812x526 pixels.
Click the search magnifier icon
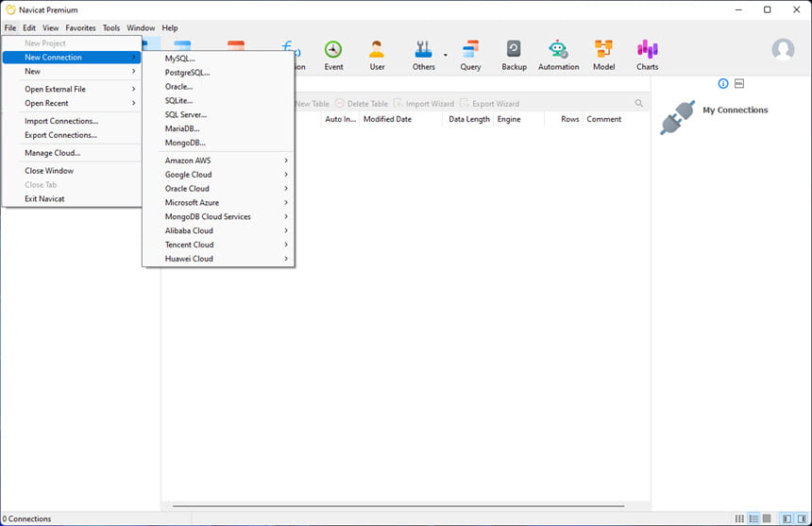pyautogui.click(x=639, y=104)
